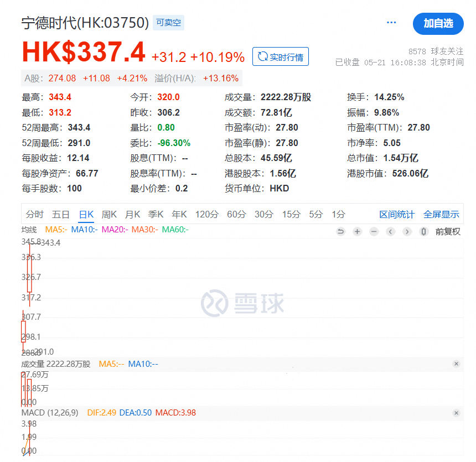Click the 可卖空 shortable badge
476x462 pixels.
(168, 23)
